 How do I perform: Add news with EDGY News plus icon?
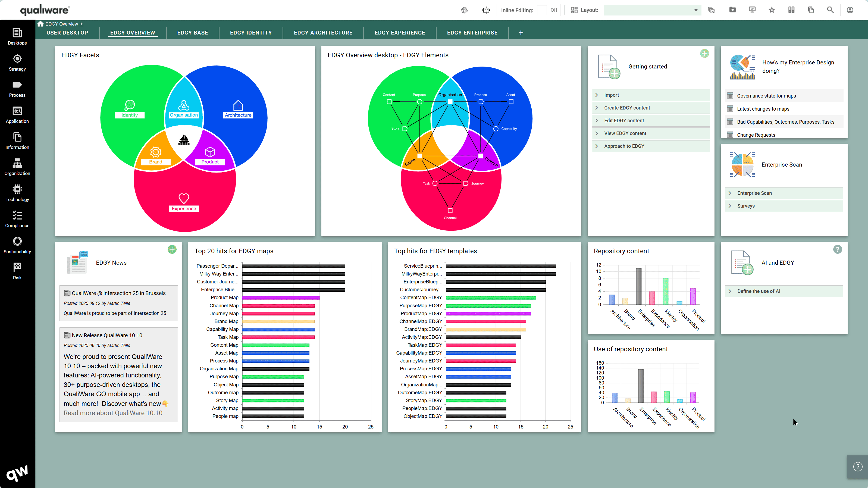172,249
